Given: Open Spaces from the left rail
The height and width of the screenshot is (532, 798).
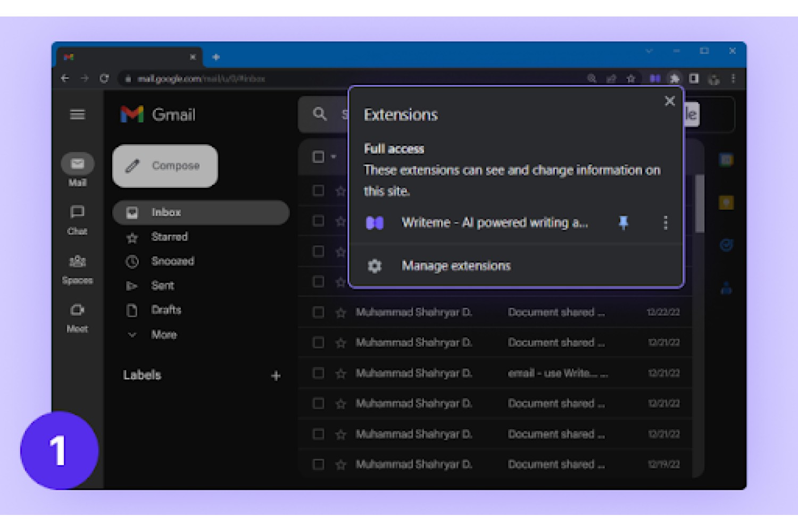Looking at the screenshot, I should 78,269.
